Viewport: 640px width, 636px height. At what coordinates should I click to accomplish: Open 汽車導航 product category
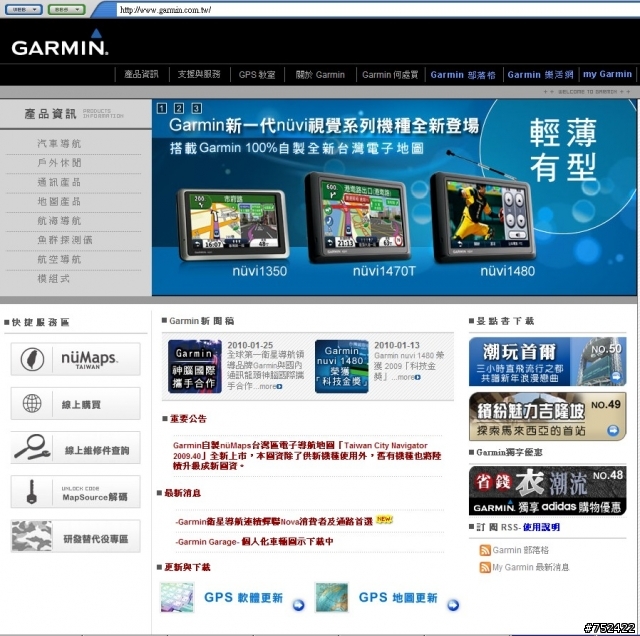59,144
